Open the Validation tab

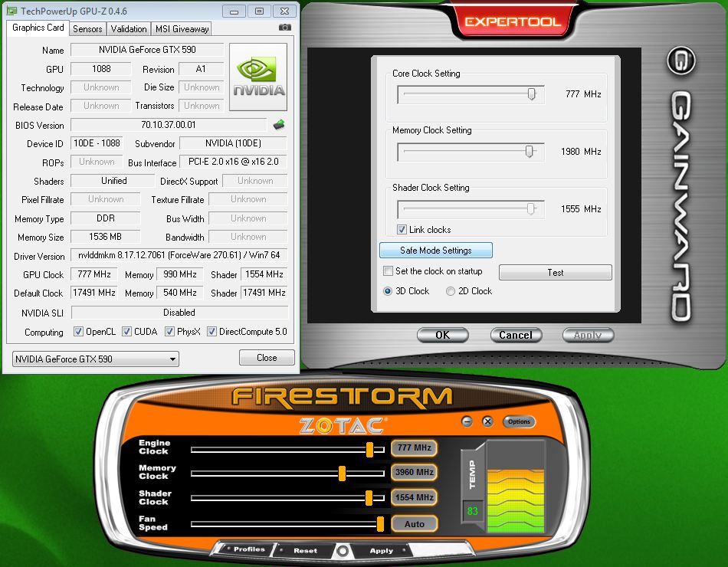tap(129, 29)
